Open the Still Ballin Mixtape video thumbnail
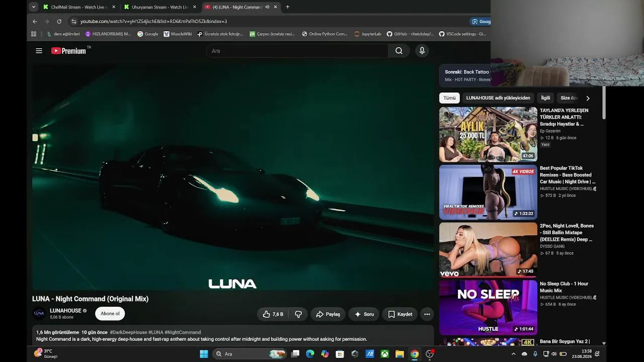Image resolution: width=644 pixels, height=362 pixels. pyautogui.click(x=488, y=250)
